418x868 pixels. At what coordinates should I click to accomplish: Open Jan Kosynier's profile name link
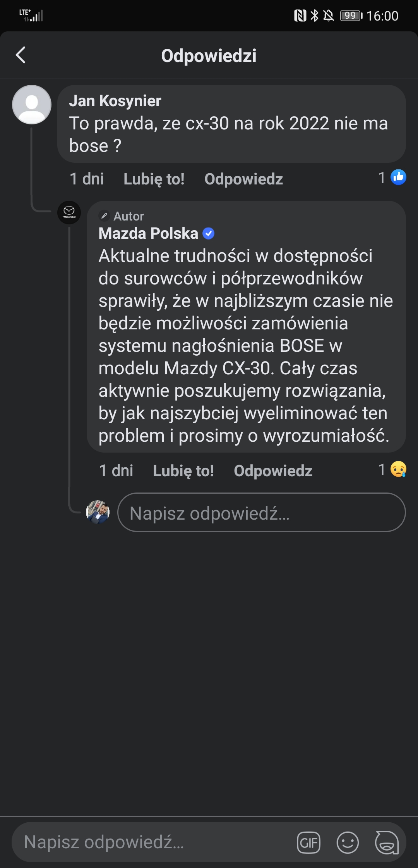pyautogui.click(x=115, y=101)
